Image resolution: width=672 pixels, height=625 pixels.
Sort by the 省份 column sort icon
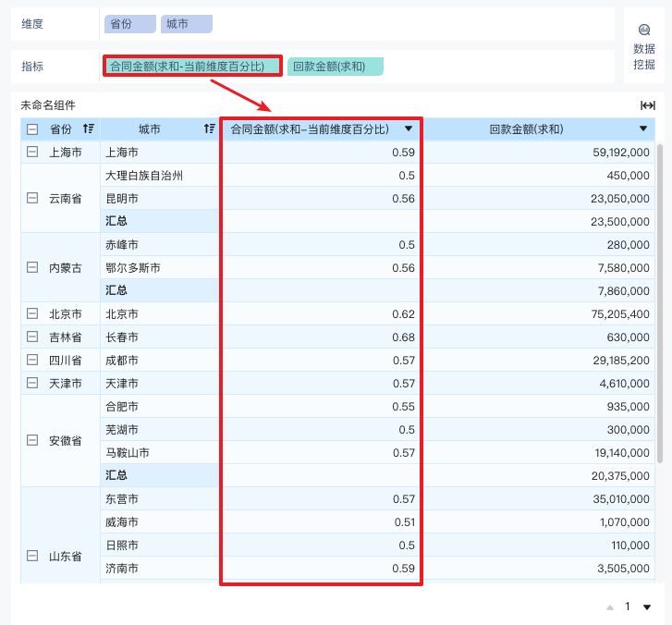tap(89, 129)
